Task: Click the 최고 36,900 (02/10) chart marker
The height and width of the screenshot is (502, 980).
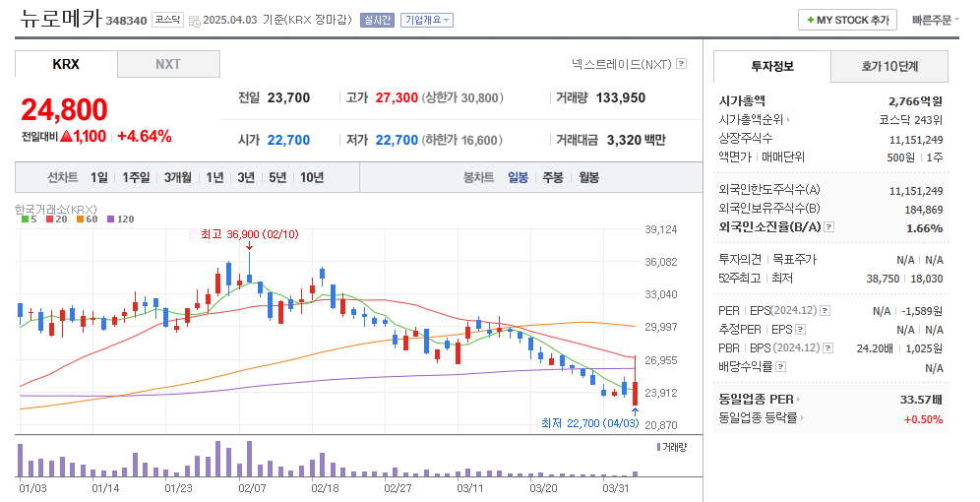Action: (249, 234)
